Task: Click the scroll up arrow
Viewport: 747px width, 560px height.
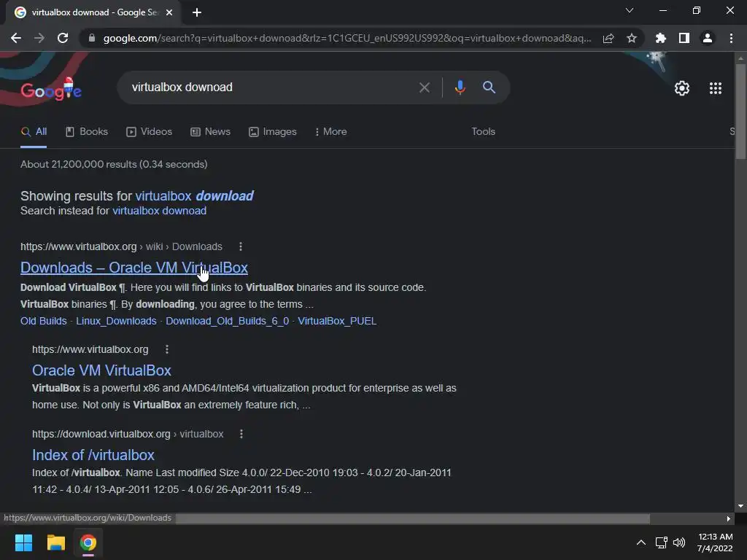Action: coord(740,58)
